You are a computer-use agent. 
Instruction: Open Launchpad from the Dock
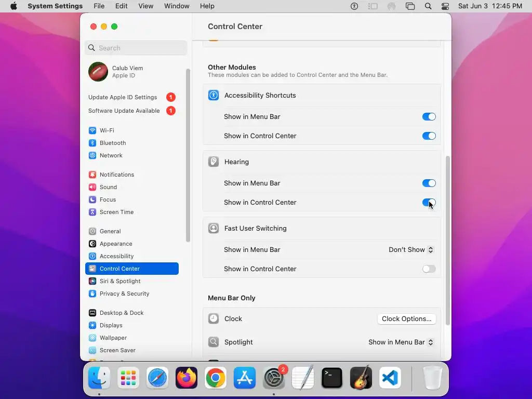click(x=128, y=378)
